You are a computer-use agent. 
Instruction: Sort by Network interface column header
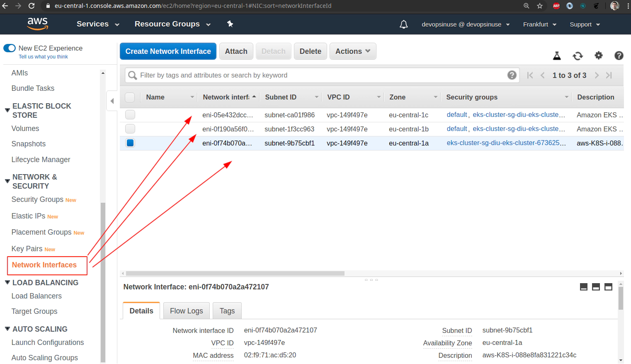pos(229,97)
